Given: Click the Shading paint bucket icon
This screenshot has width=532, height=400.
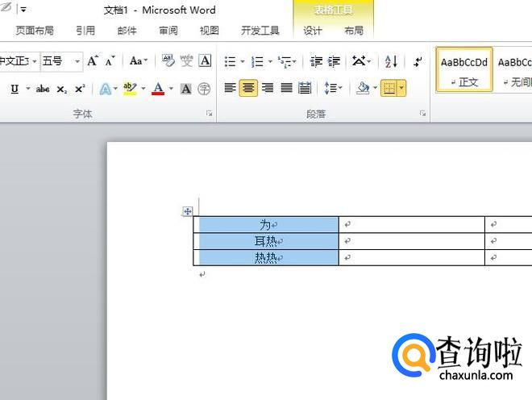Looking at the screenshot, I should (363, 88).
